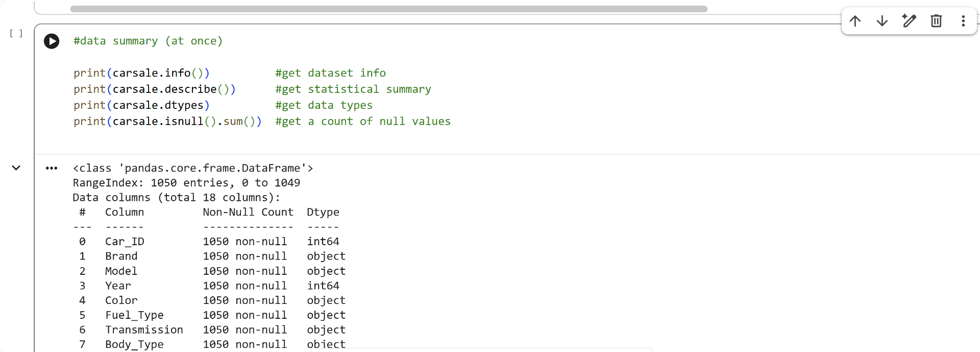This screenshot has height=352, width=980.
Task: Collapse the output using the chevron
Action: click(x=16, y=168)
